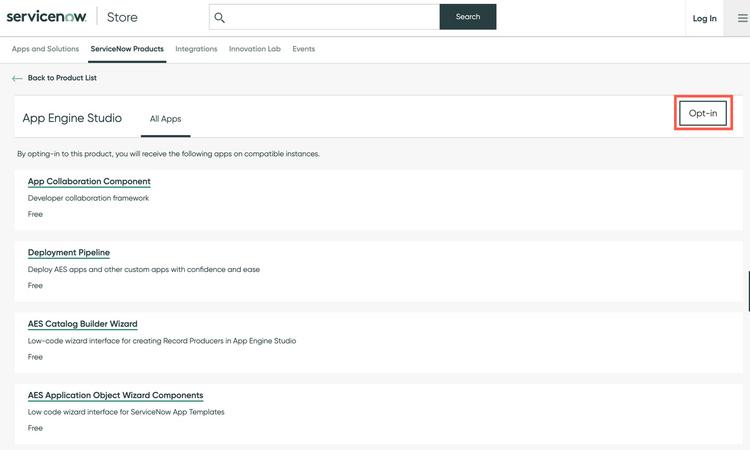Click Free label under AES Catalog Builder Wizard
Image resolution: width=750 pixels, height=450 pixels.
tap(35, 357)
